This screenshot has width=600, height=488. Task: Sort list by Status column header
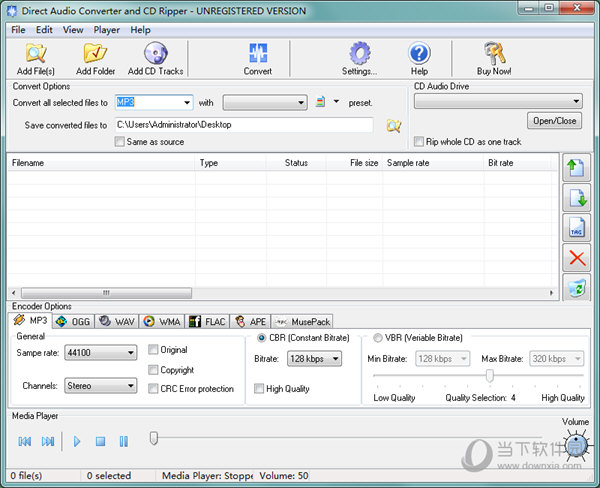pyautogui.click(x=296, y=163)
